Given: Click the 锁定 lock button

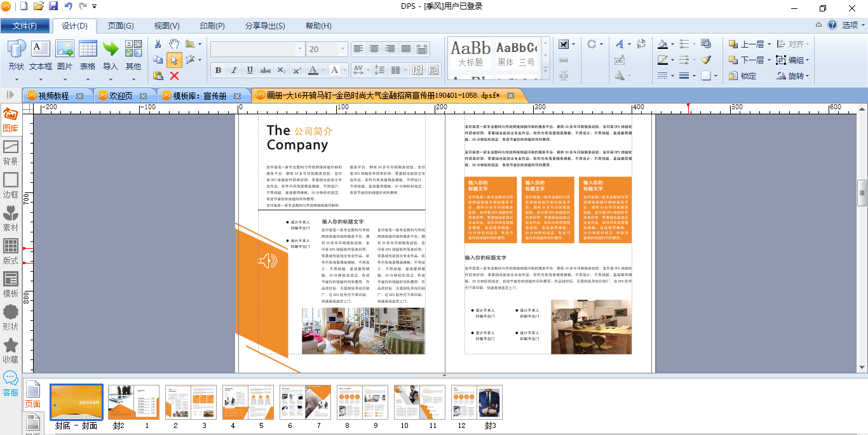Looking at the screenshot, I should 742,76.
